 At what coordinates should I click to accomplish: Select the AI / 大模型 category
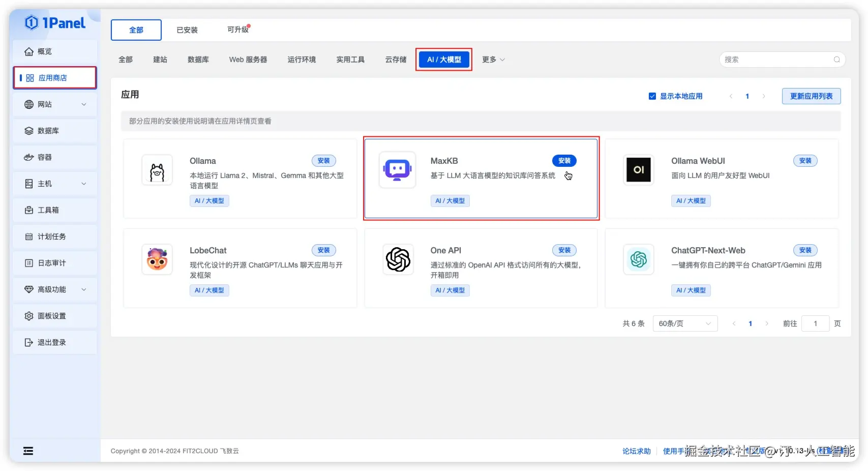tap(444, 60)
